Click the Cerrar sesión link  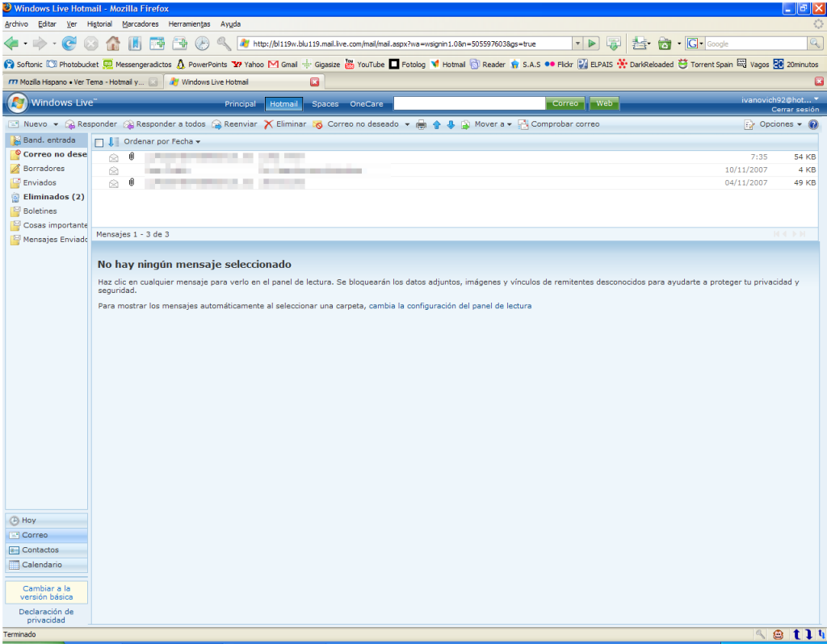pyautogui.click(x=795, y=110)
